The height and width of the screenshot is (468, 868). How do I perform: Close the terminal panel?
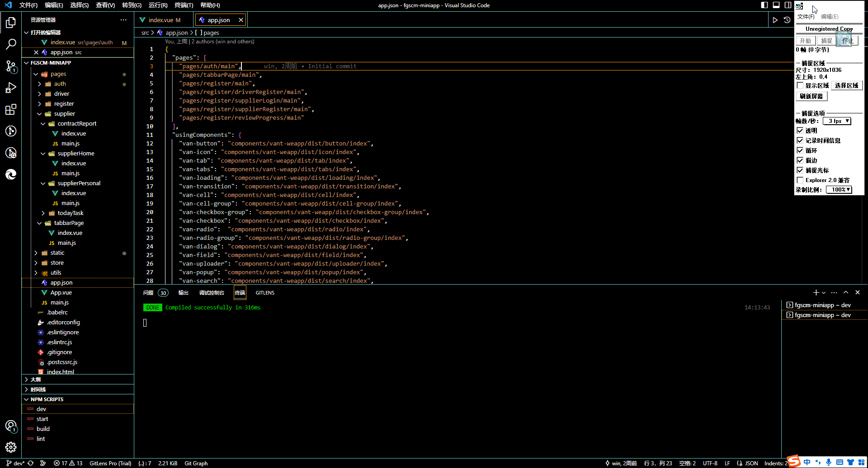pyautogui.click(x=858, y=293)
